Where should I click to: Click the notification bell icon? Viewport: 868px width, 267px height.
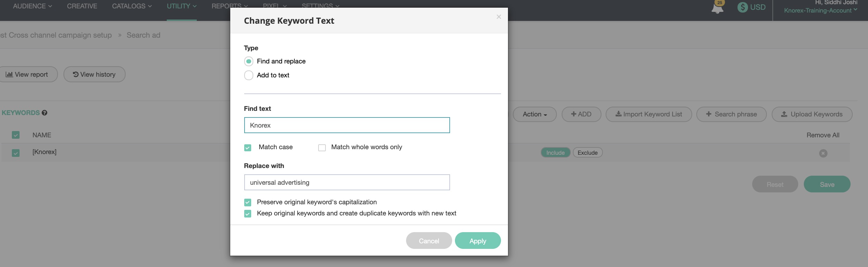pos(717,8)
